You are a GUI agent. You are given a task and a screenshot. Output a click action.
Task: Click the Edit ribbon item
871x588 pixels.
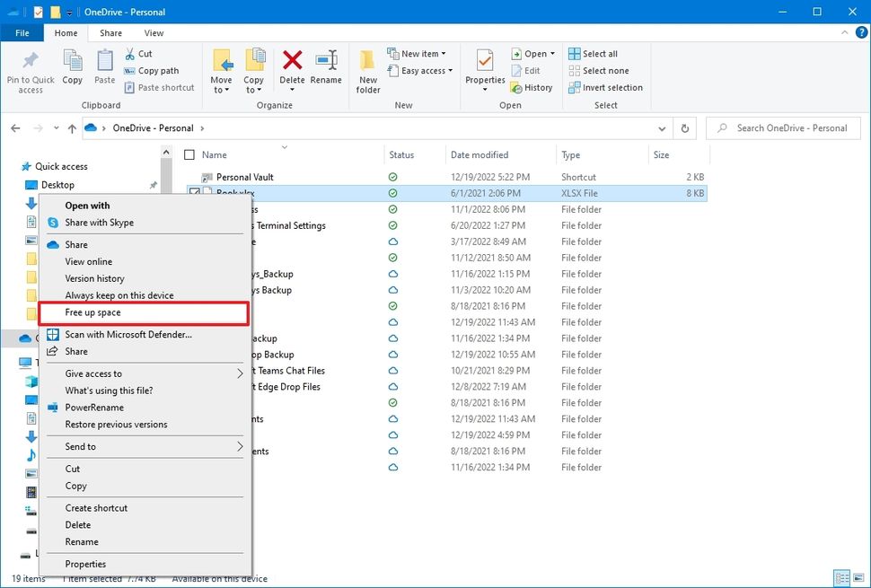(x=525, y=71)
